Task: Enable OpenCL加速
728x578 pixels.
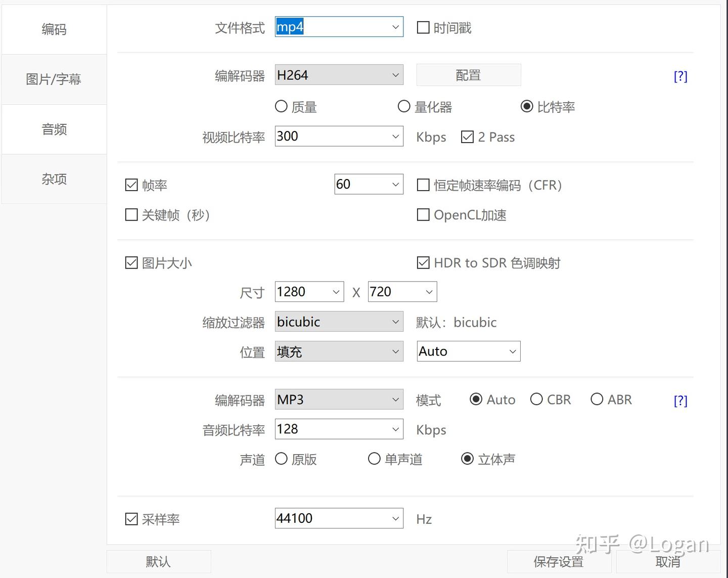Action: point(423,214)
